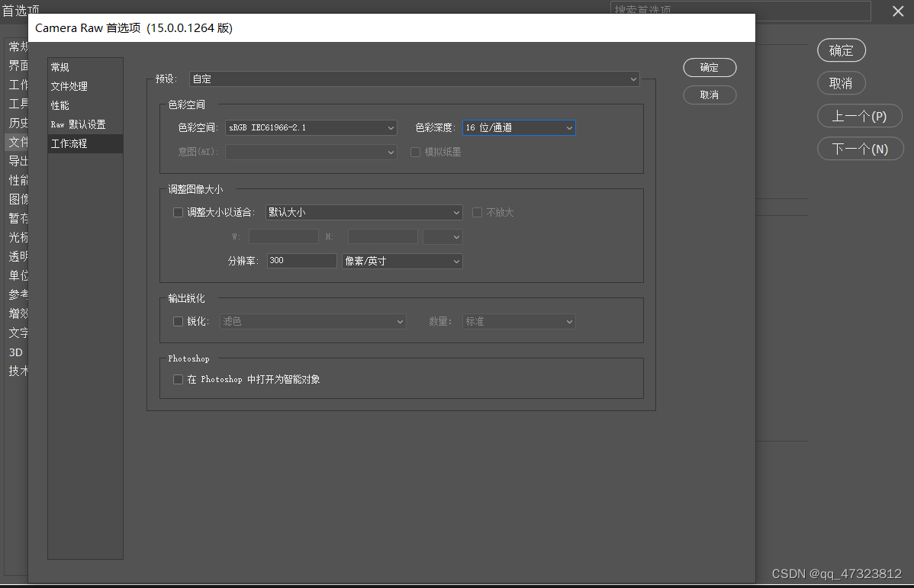
Task: Click 取消 in the background 首选项 window
Action: (841, 83)
